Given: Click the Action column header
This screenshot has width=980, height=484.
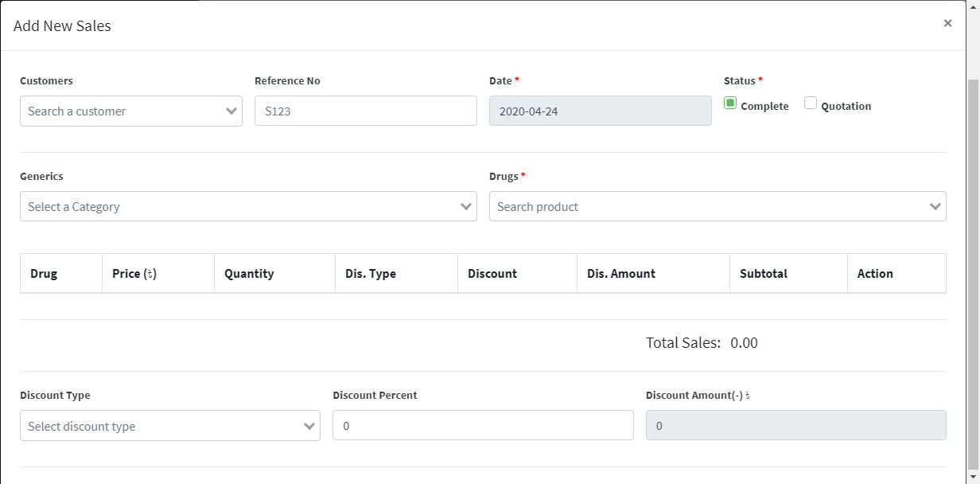Looking at the screenshot, I should coord(875,274).
